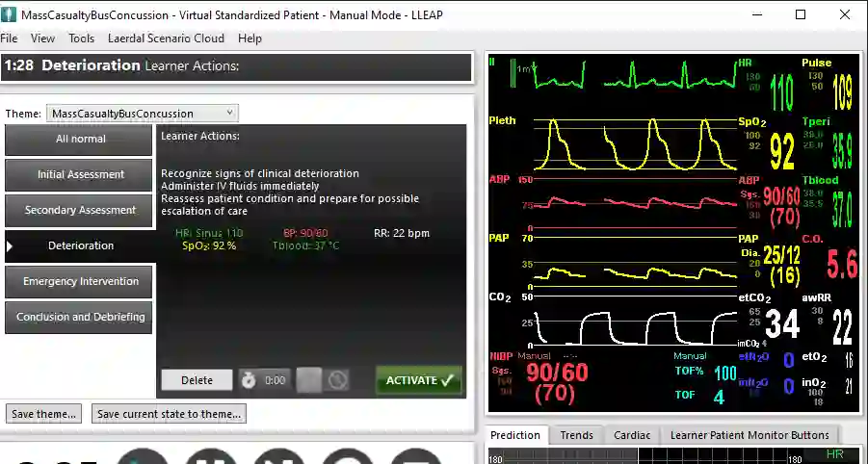Image resolution: width=868 pixels, height=464 pixels.
Task: Click the PAP reading 25/12 (16)
Action: tap(781, 266)
